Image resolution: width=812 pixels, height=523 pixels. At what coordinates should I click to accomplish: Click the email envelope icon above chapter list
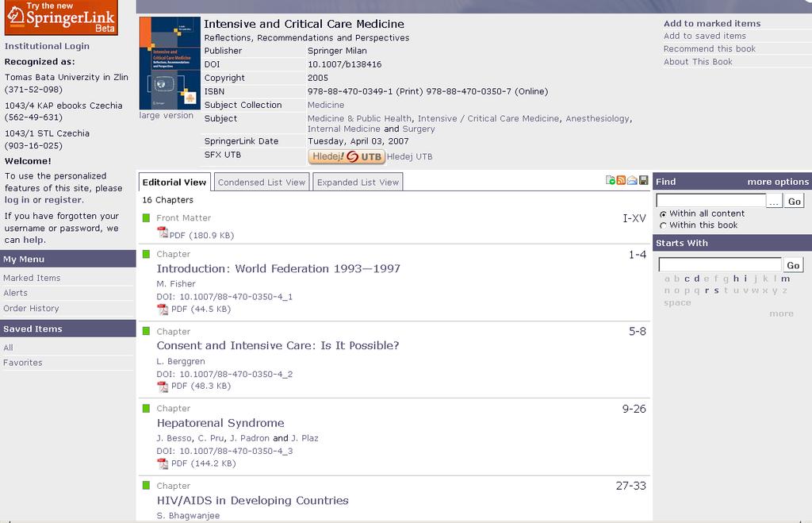pyautogui.click(x=632, y=180)
